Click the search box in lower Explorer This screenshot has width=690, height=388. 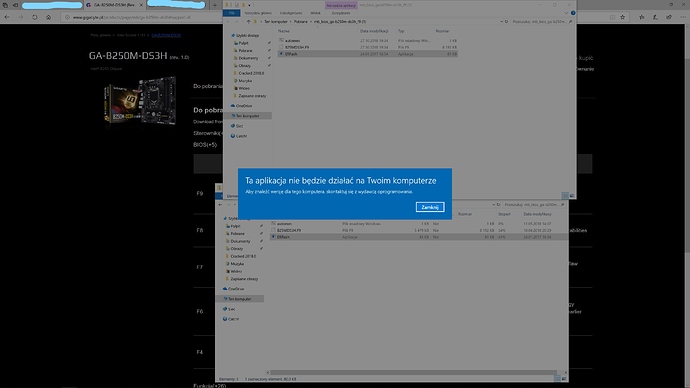[x=534, y=205]
